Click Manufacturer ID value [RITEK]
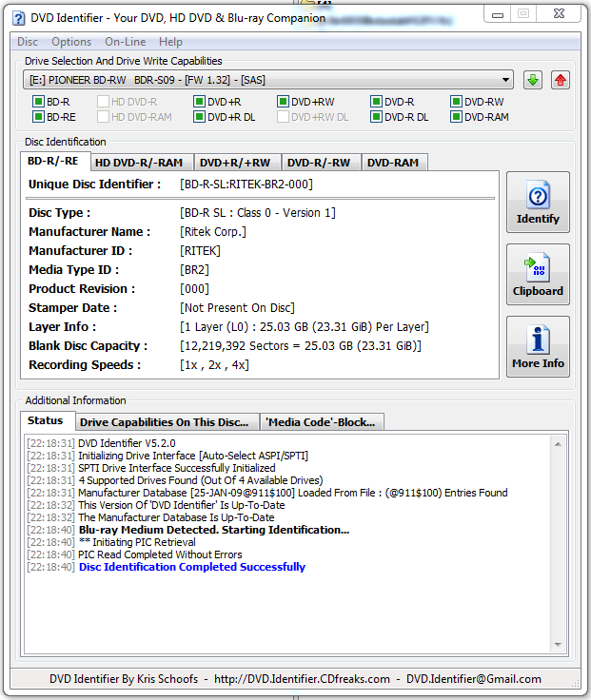Screen dimensions: 591x700 (x=200, y=251)
